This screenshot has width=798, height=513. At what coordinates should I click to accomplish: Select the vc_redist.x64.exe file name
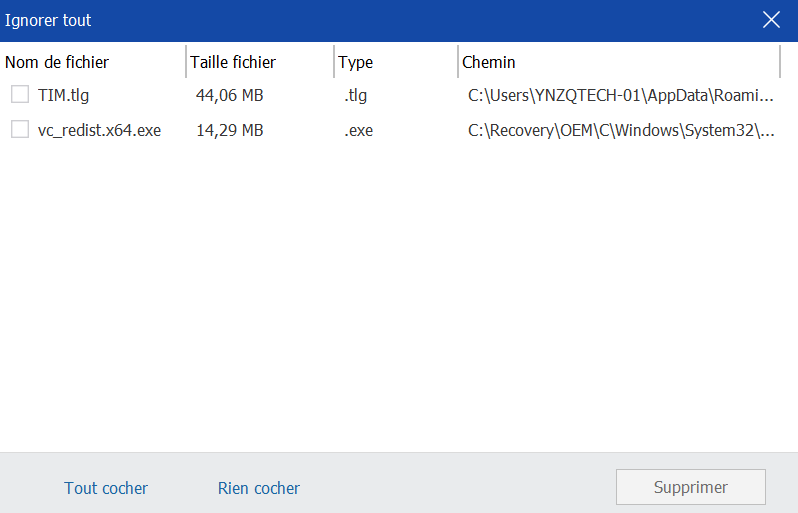99,130
